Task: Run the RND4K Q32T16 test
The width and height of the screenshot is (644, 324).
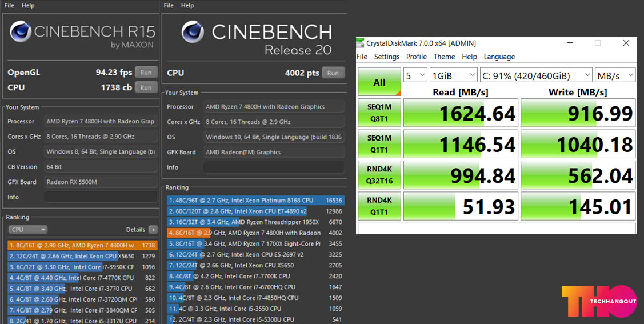Action: 379,175
